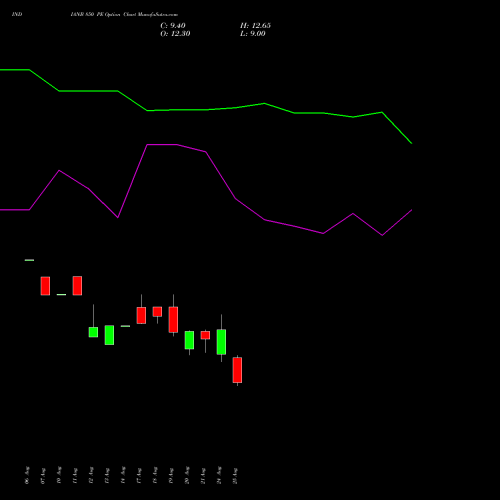Select the 20 Aug date label

[x=187, y=475]
